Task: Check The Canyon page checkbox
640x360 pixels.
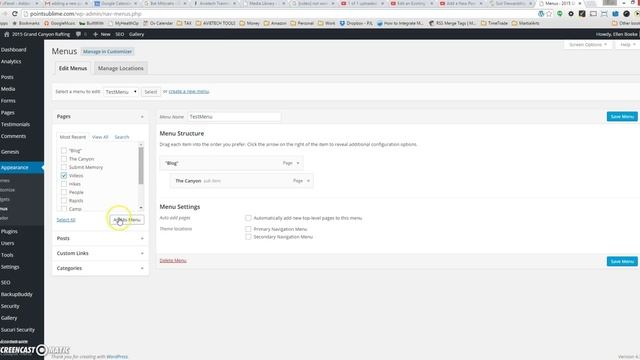Action: (64, 159)
